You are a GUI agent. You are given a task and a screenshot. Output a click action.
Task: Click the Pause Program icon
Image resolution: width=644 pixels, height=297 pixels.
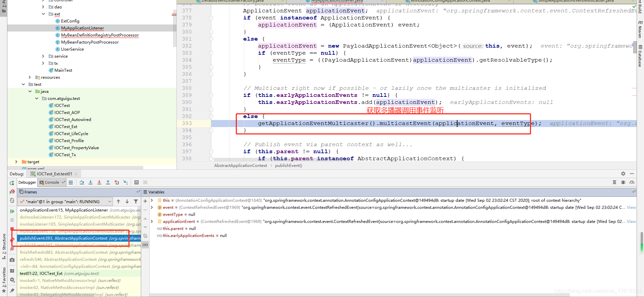12,220
